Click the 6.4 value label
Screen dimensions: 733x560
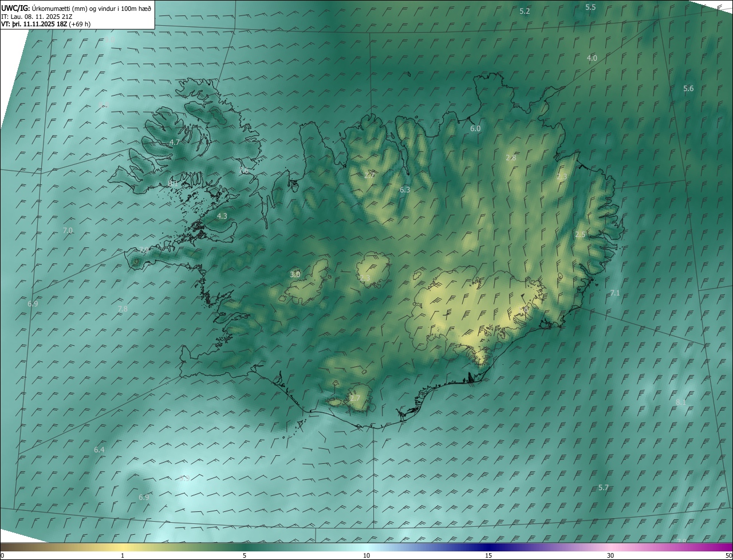(x=99, y=450)
